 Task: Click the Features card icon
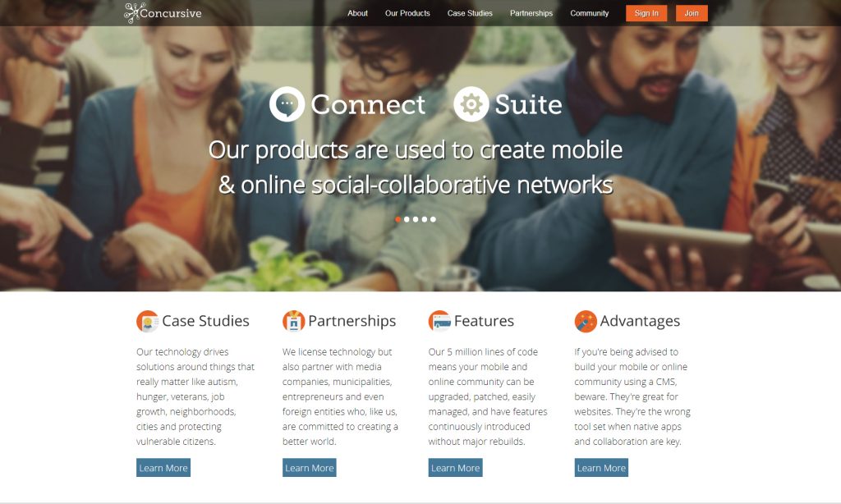click(439, 321)
